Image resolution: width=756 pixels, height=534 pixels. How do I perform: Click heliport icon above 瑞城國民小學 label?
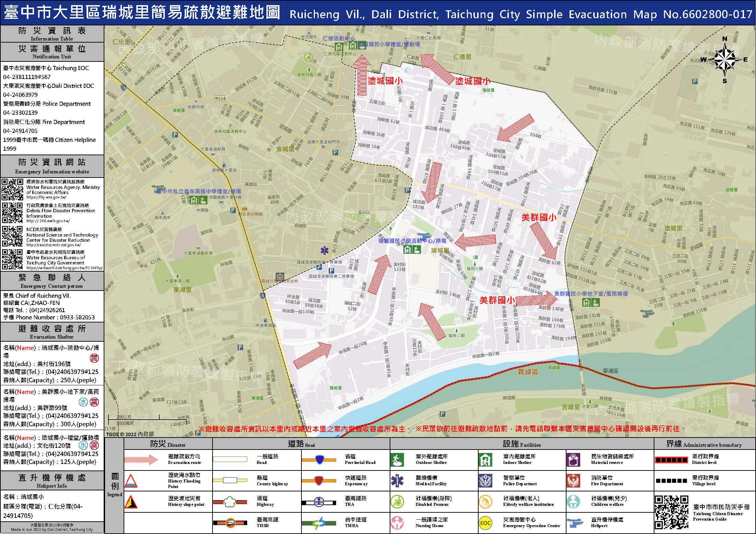[x=425, y=236]
